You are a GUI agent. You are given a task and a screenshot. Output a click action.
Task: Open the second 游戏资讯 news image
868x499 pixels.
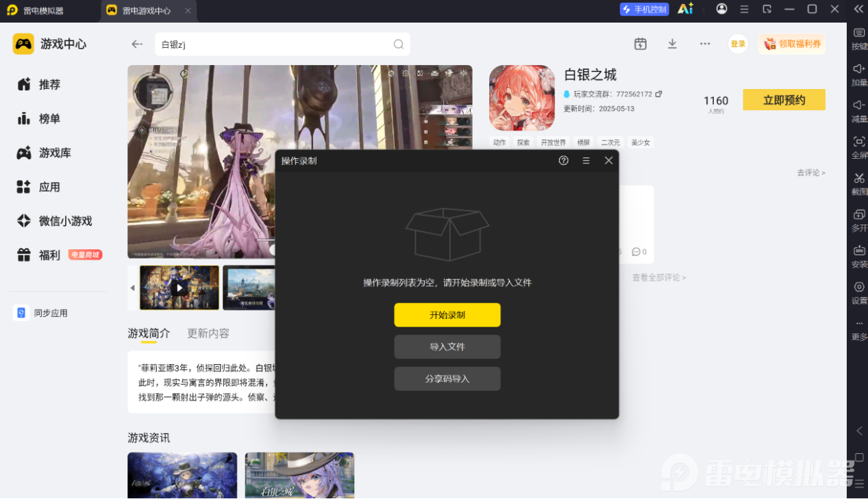click(x=299, y=475)
